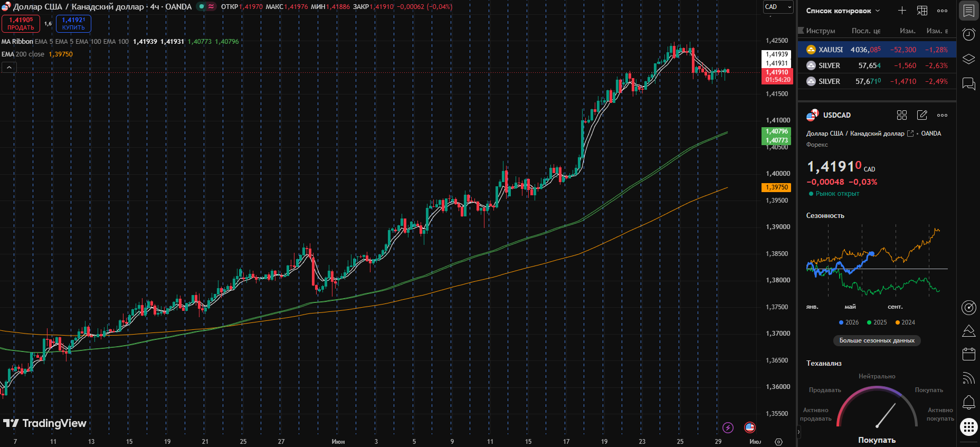Open chart time axis settings gear

click(778, 442)
